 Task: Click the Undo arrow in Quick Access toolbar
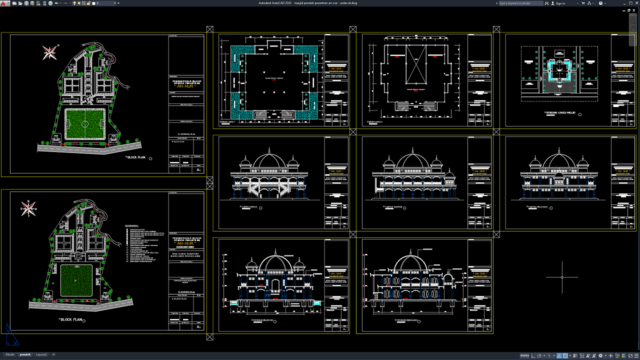(56, 3)
